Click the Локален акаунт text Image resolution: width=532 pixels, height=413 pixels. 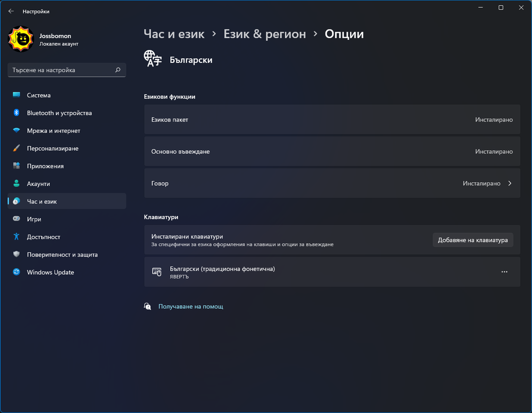click(59, 44)
